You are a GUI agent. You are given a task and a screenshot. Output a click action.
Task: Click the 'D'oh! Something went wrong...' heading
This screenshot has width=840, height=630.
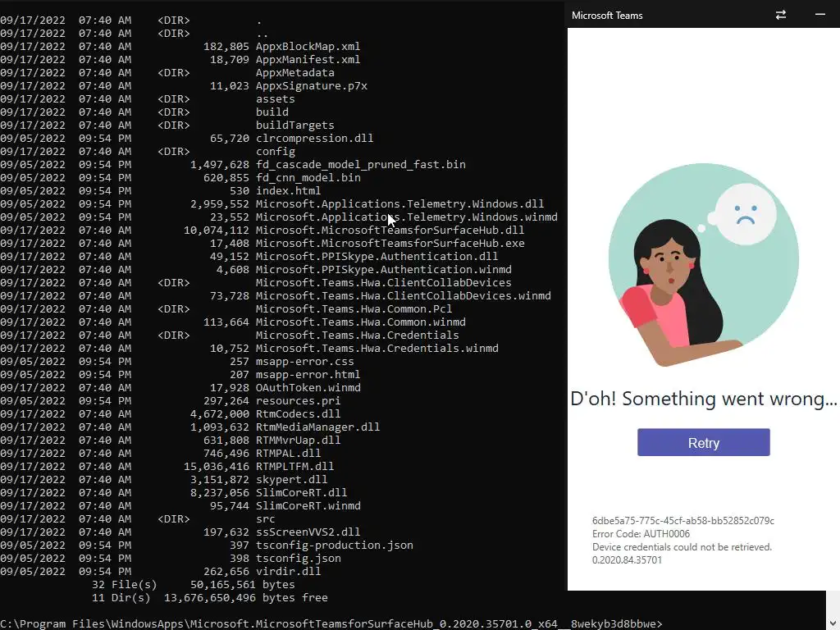[x=703, y=399]
